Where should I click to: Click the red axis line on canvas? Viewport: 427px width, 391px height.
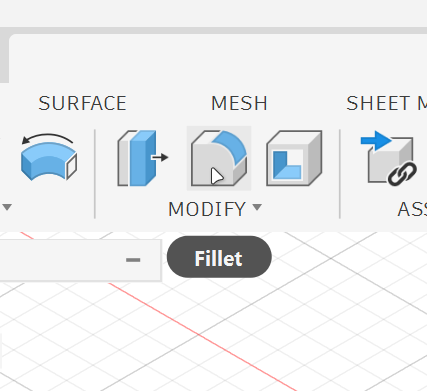200,334
